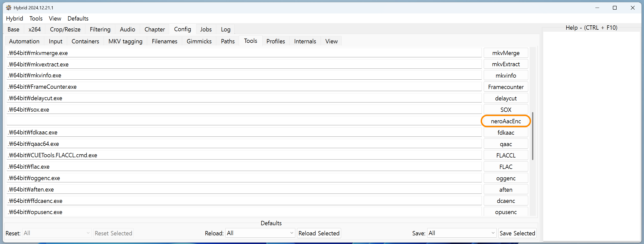Select the Config tab
644x244 pixels.
(183, 29)
